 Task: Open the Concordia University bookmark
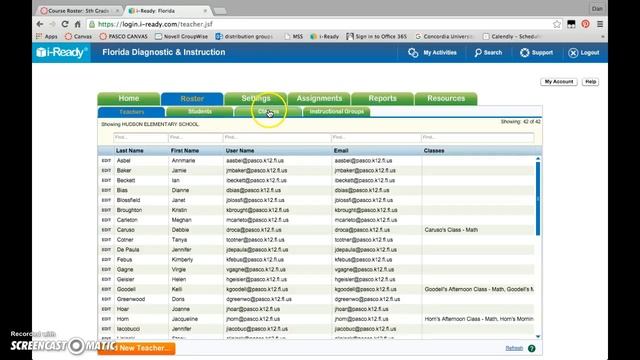(444, 36)
